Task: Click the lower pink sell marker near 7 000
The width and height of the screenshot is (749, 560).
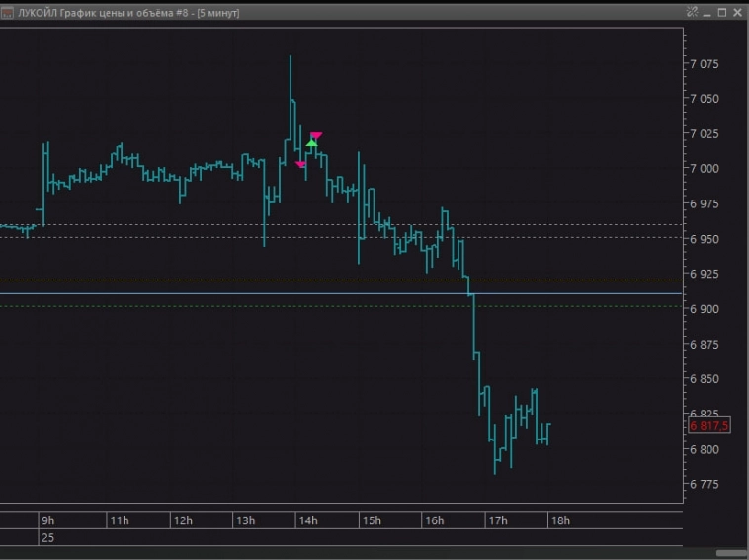Action: (x=300, y=164)
